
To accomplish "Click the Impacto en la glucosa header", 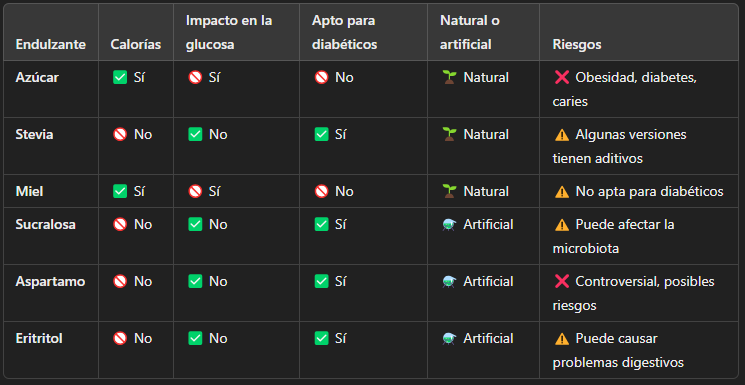I will (229, 33).
